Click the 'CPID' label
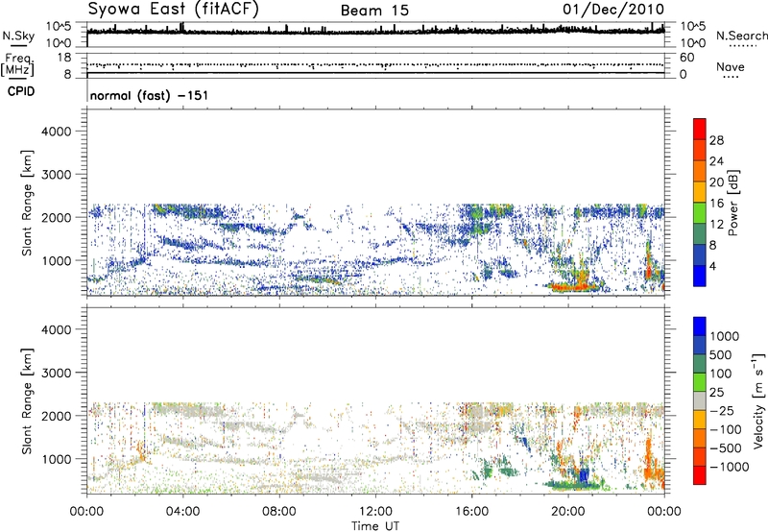Image resolution: width=768 pixels, height=532 pixels. tap(21, 91)
